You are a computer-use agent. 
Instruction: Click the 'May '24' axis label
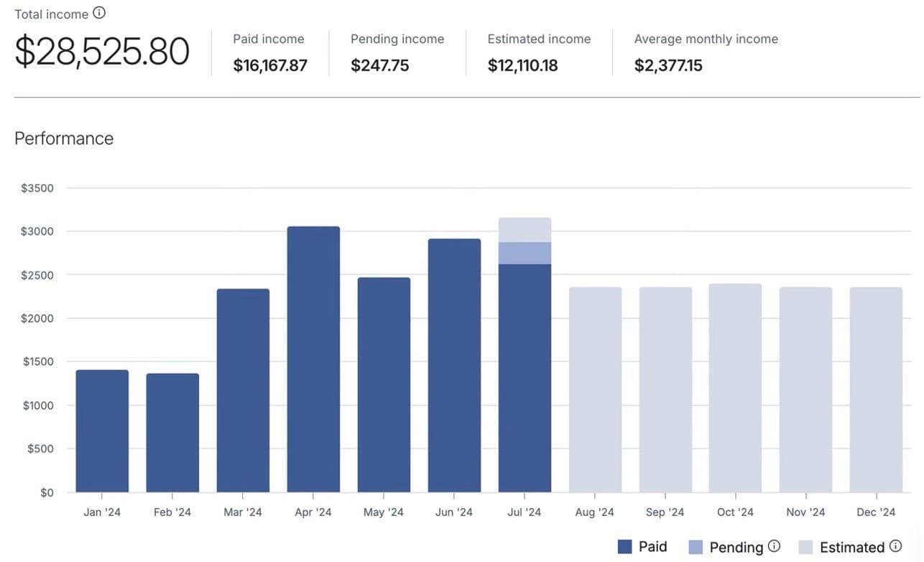(384, 512)
